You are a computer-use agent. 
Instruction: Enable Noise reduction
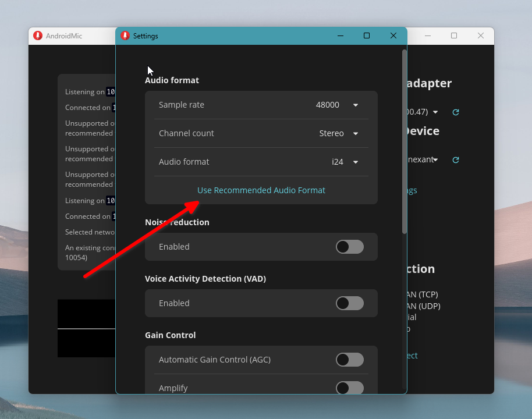pos(349,247)
